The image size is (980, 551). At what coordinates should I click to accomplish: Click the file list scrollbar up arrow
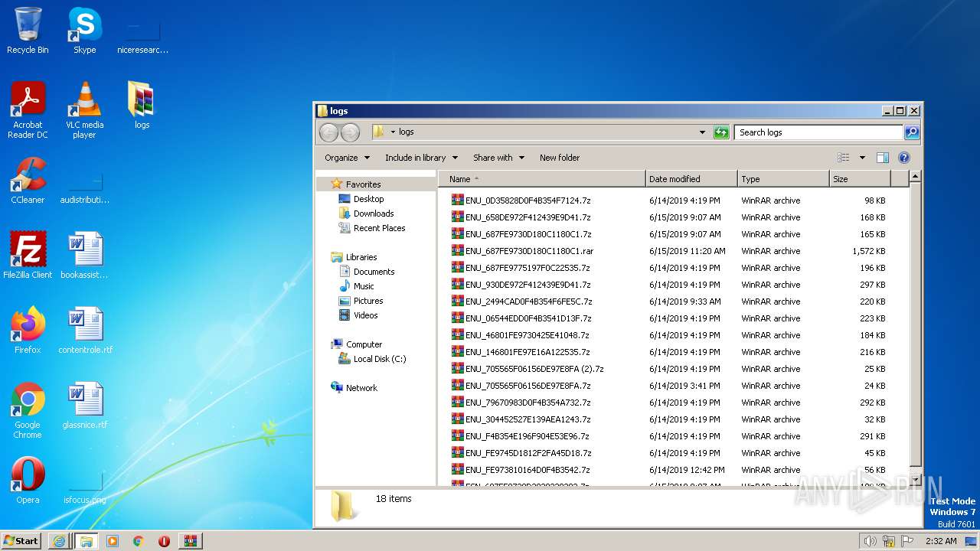click(x=914, y=177)
